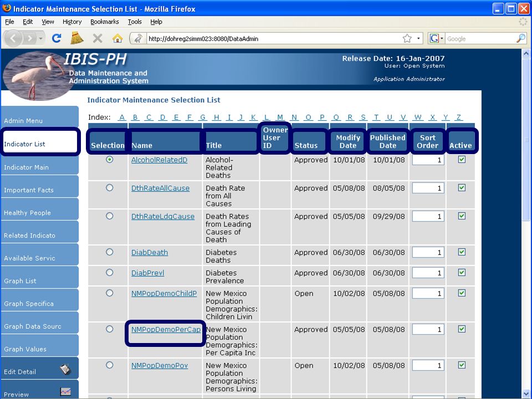Open Graph List sidebar item
532x399 pixels.
(39, 278)
